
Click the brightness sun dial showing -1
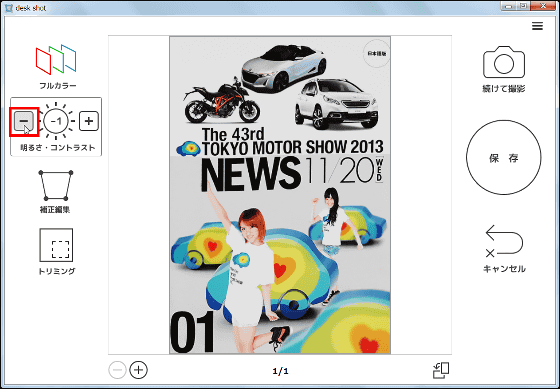56,121
